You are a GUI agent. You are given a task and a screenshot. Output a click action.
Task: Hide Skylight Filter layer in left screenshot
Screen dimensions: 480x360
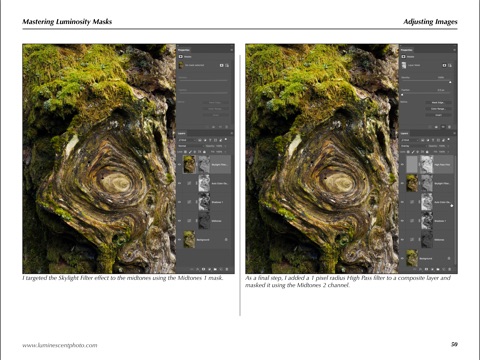pyautogui.click(x=179, y=164)
